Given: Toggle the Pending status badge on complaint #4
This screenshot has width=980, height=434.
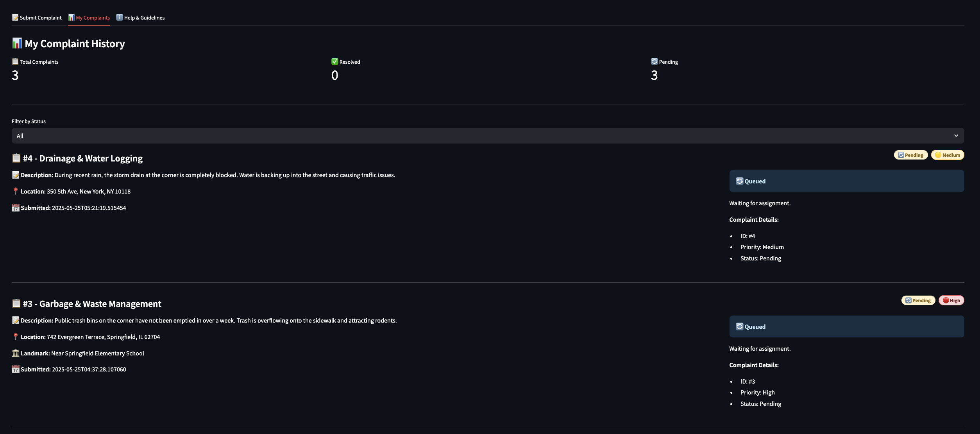Looking at the screenshot, I should click(911, 155).
